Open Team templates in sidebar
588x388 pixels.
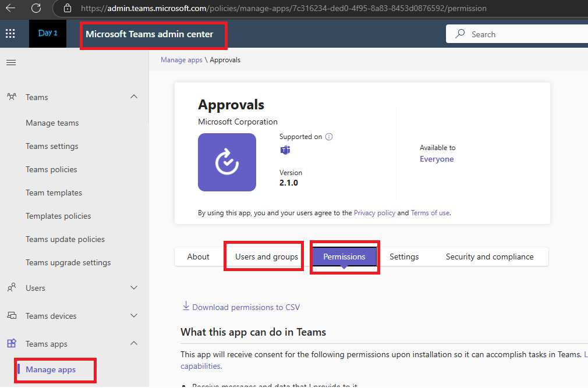(54, 193)
